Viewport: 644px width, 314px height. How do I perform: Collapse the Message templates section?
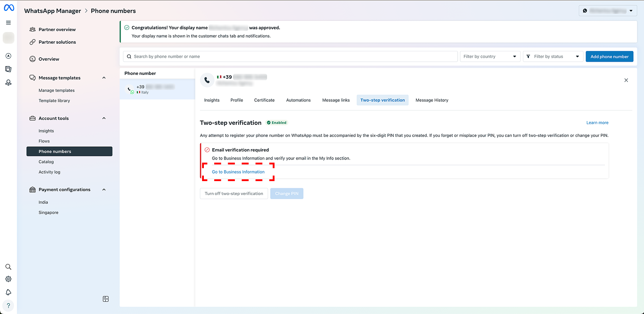pos(104,78)
